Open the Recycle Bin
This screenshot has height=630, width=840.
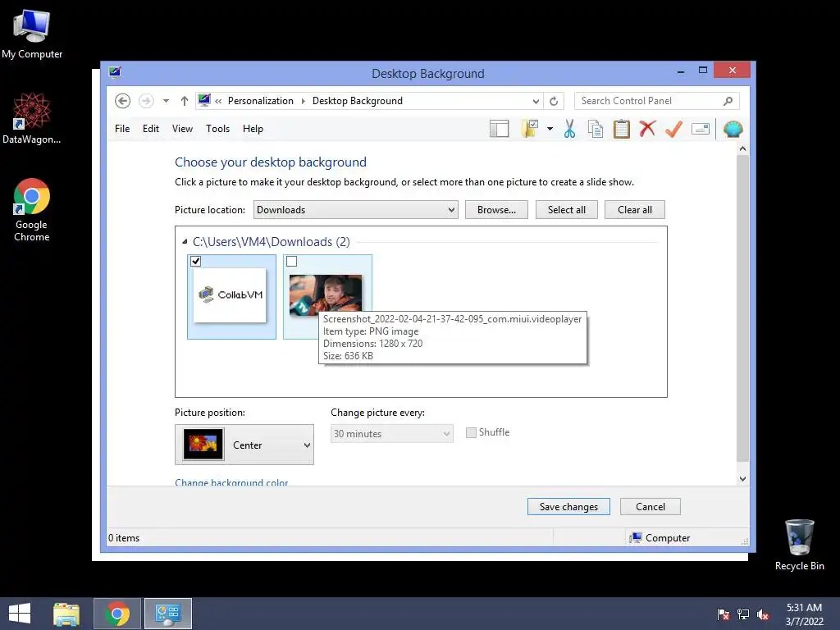point(799,545)
